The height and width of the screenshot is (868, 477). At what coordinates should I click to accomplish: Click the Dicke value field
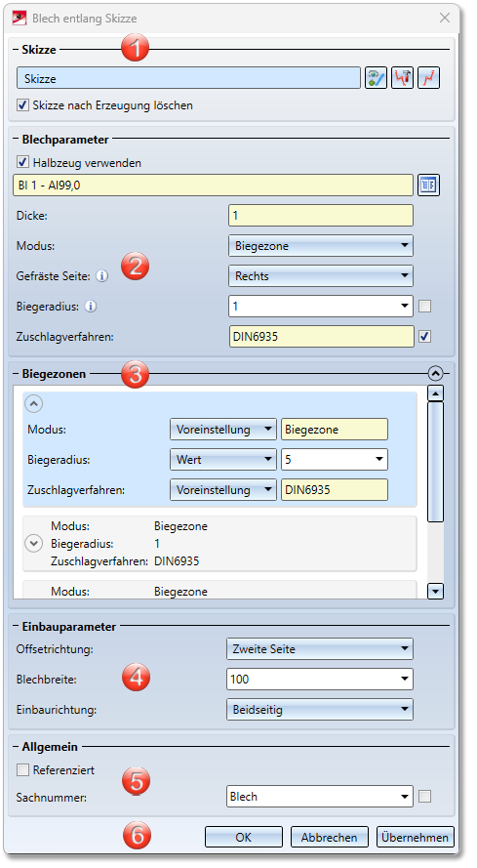tap(321, 216)
